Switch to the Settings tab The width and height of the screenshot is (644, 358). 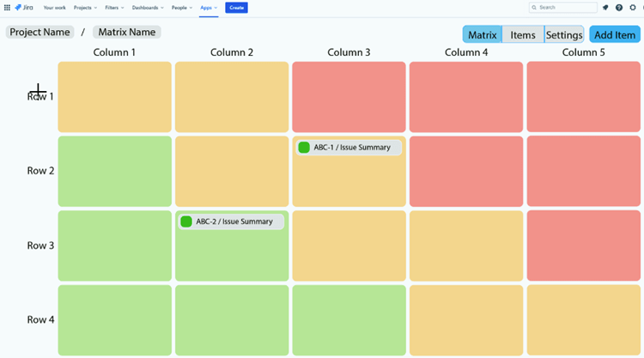pyautogui.click(x=564, y=35)
